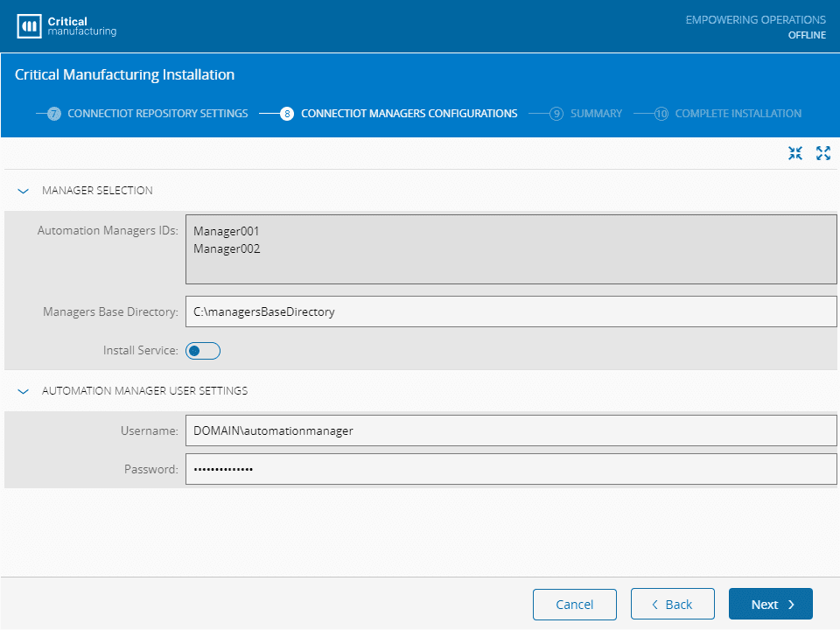Click step 7 circle icon
Screen dimensions: 840x630
click(54, 114)
